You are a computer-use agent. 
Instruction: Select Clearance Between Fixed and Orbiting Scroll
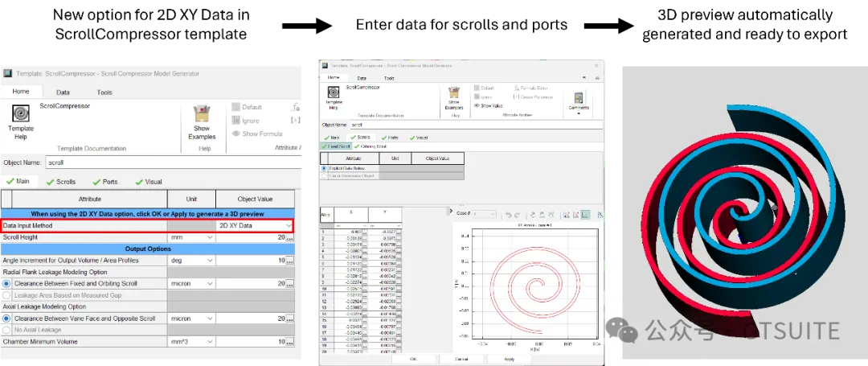pos(6,283)
